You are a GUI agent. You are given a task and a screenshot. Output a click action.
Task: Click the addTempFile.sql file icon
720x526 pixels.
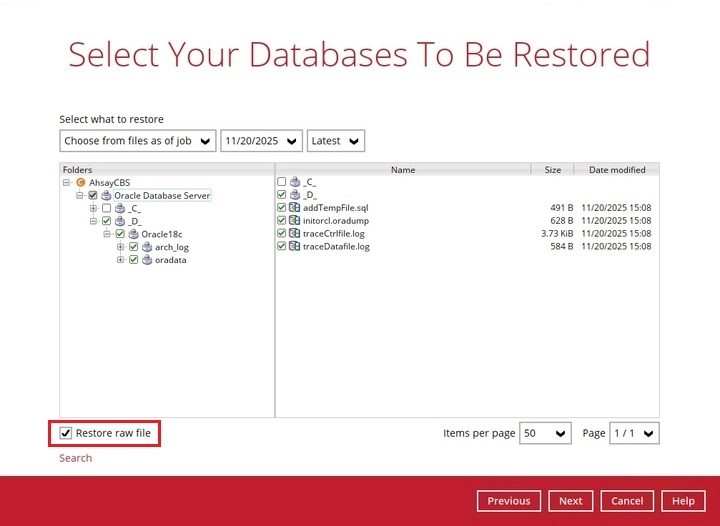tap(295, 208)
